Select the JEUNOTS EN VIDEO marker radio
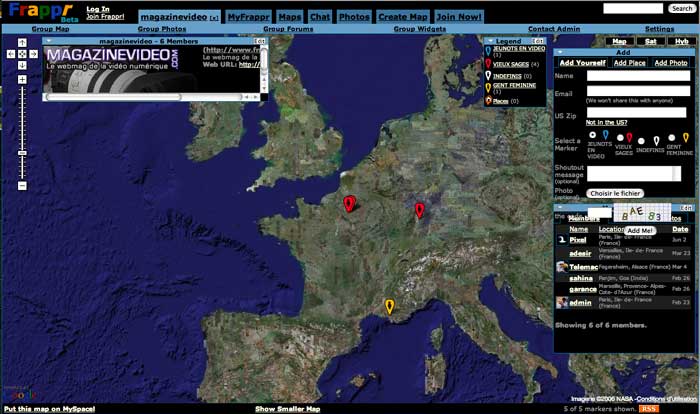Viewport: 700px width, 414px height. [592, 134]
